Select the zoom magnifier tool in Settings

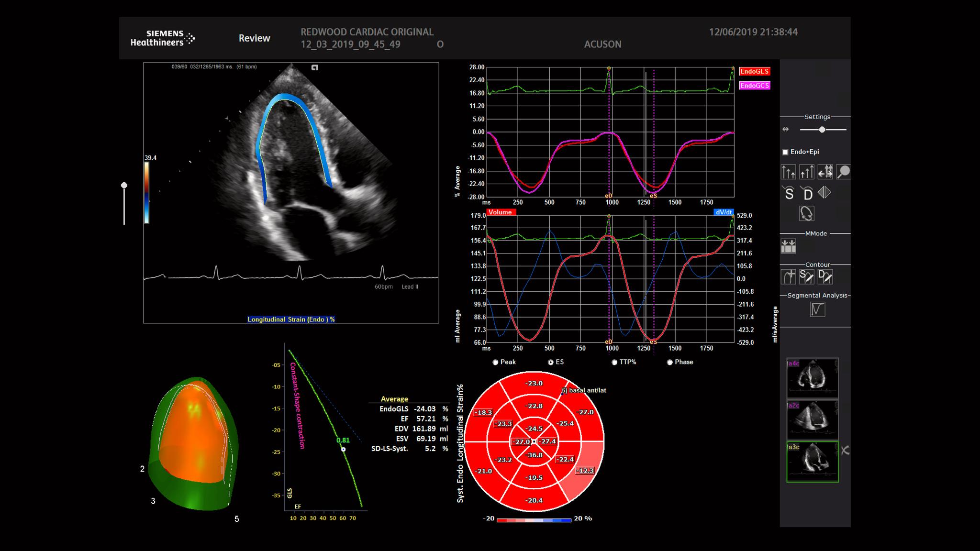point(844,172)
